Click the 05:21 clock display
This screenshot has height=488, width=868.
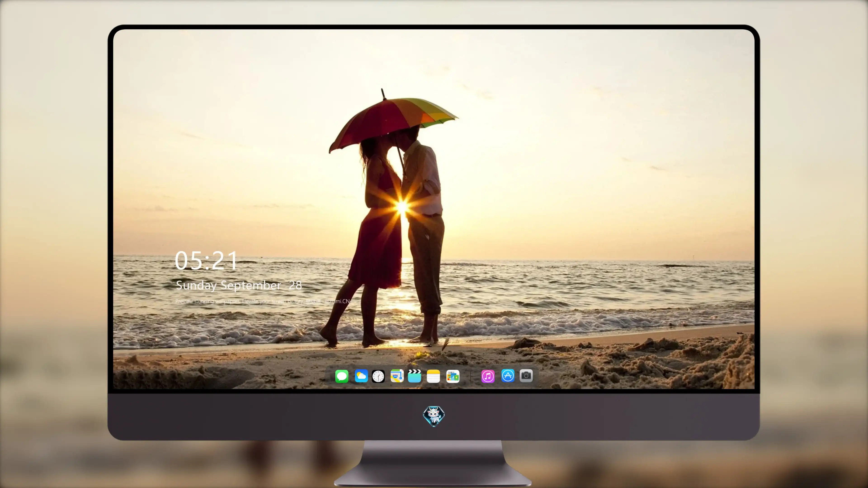(206, 261)
